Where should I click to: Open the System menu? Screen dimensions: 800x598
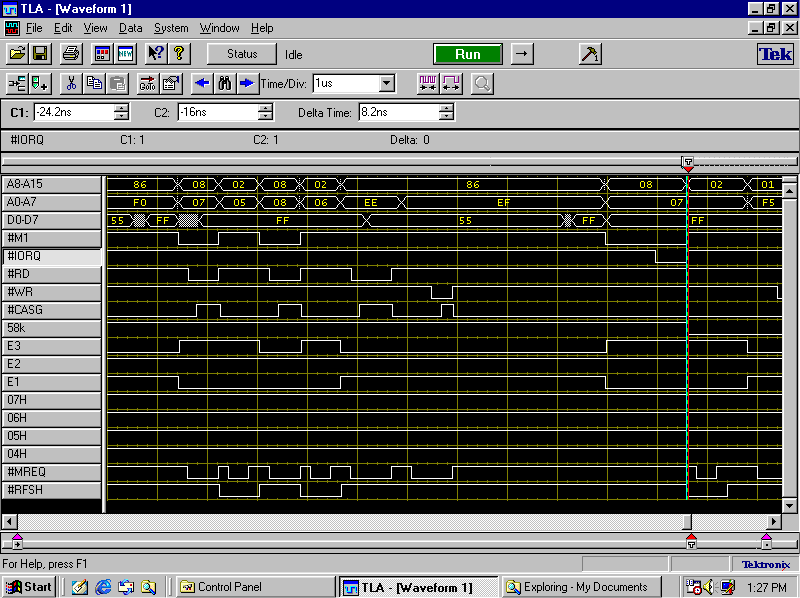point(171,28)
